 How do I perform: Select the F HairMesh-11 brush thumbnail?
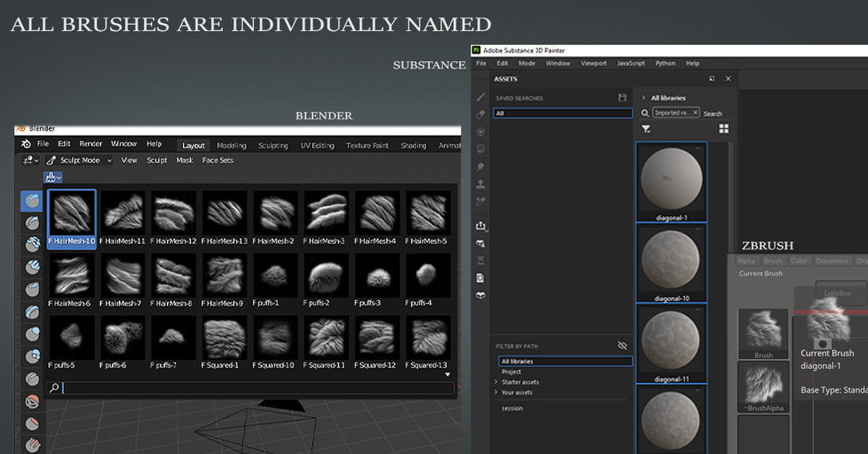(x=123, y=218)
